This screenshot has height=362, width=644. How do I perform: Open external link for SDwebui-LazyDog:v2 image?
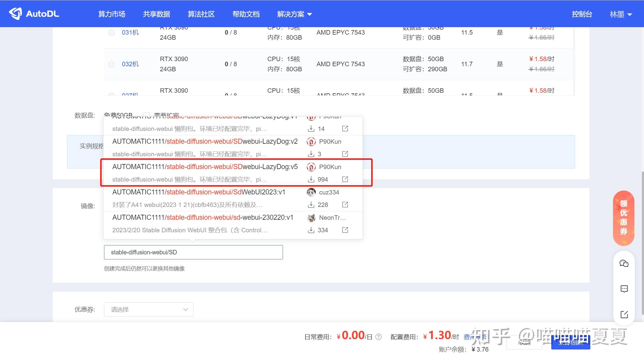click(345, 154)
